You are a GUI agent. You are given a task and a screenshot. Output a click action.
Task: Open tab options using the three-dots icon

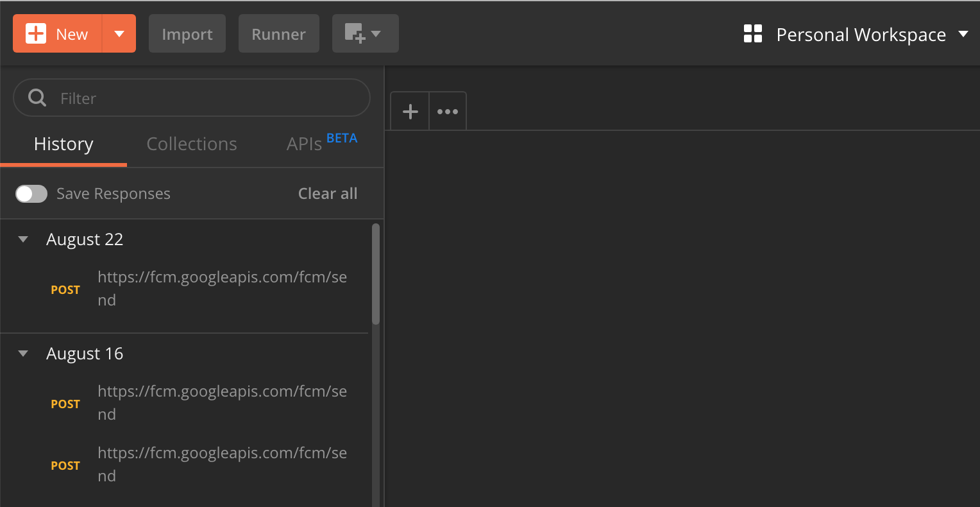pyautogui.click(x=447, y=110)
